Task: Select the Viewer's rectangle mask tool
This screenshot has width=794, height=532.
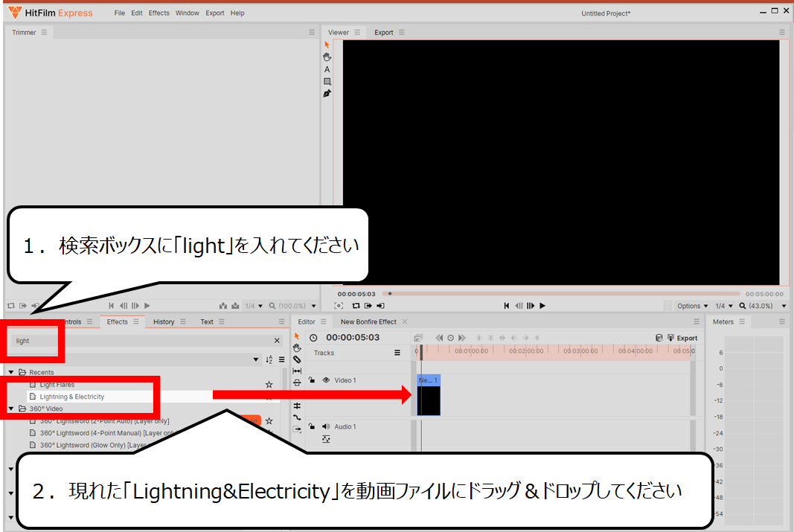Action: [327, 82]
